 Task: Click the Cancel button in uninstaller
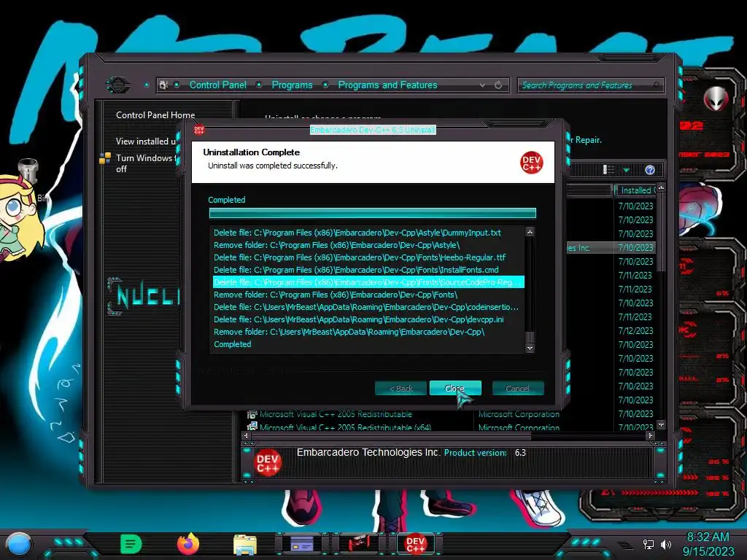517,388
